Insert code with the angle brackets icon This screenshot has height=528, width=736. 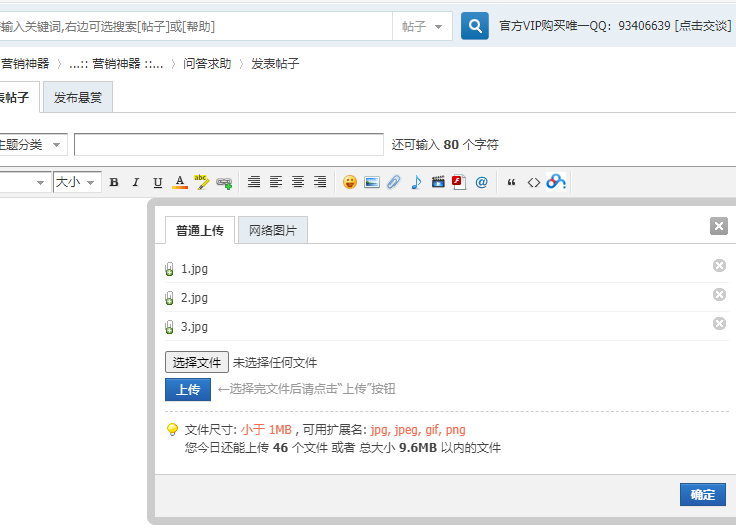point(534,182)
